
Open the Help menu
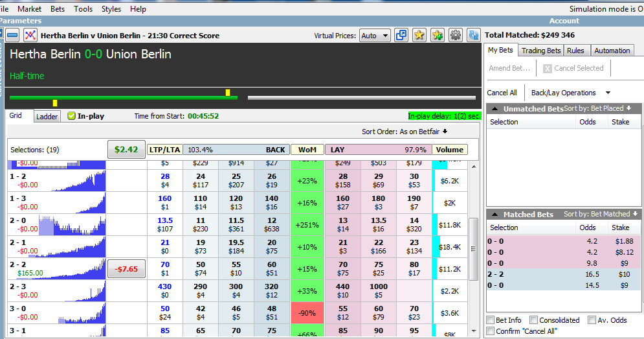[x=138, y=8]
